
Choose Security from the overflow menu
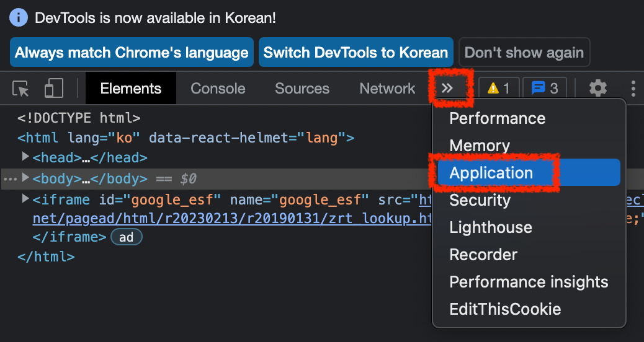coord(529,200)
